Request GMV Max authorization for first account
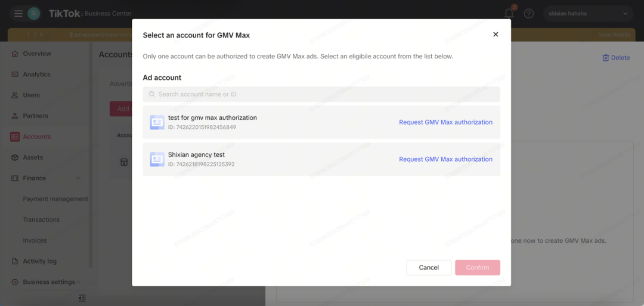The image size is (644, 306). [445, 122]
